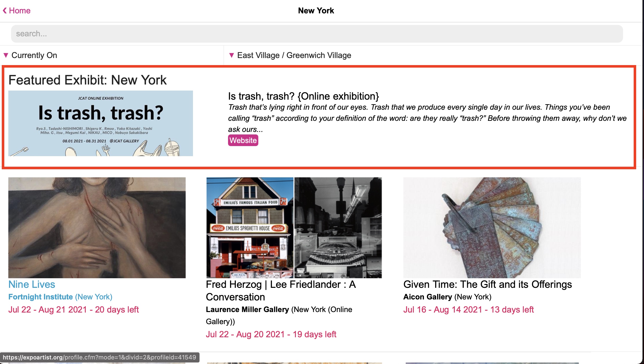Open the East Village / Greenwich Village dropdown
Viewport: 644px width, 364px height.
(290, 55)
